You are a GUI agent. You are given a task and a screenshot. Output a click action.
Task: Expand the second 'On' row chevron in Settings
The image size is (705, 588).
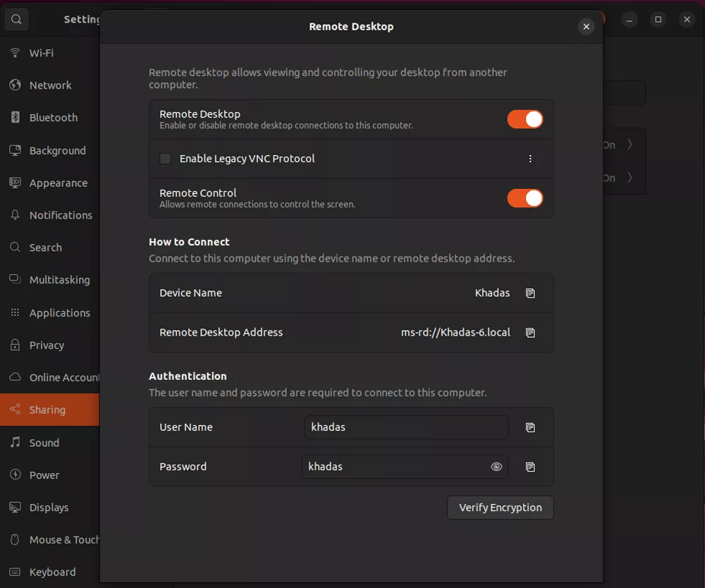(630, 178)
